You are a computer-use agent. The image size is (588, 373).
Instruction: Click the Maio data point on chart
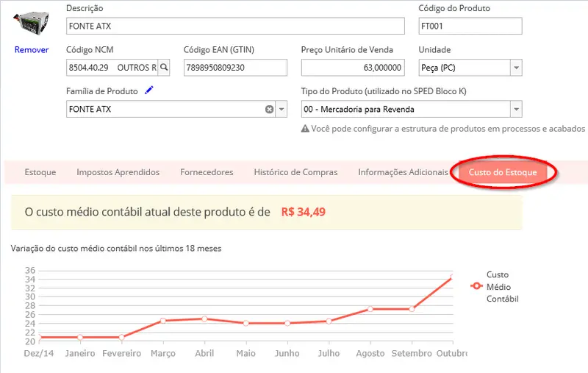(x=246, y=323)
